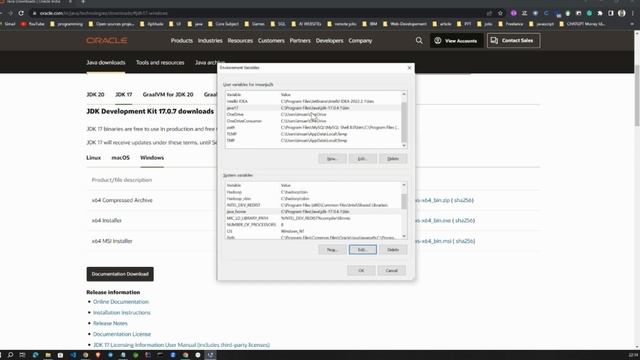
Task: Open Brave browser from the taskbar
Action: click(x=98, y=355)
